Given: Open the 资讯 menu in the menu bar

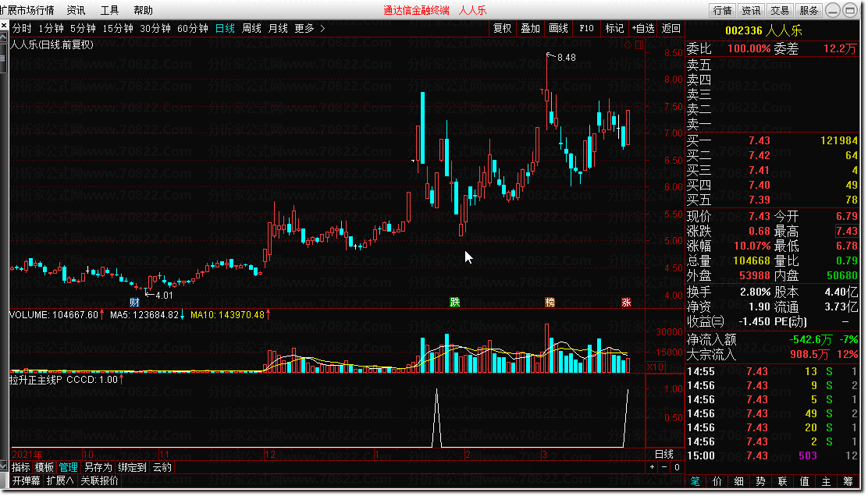Looking at the screenshot, I should 76,10.
